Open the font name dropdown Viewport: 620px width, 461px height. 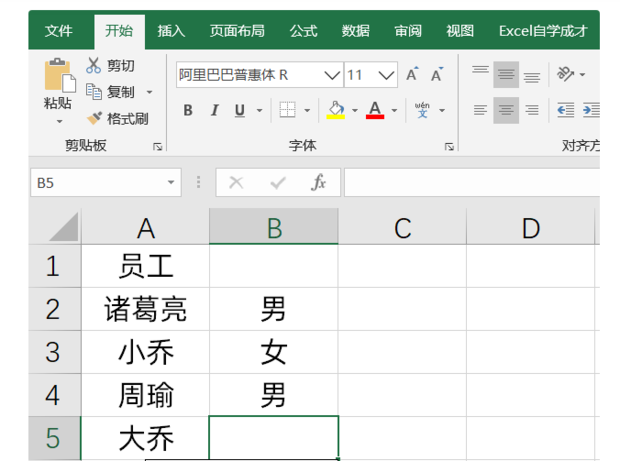(x=332, y=75)
